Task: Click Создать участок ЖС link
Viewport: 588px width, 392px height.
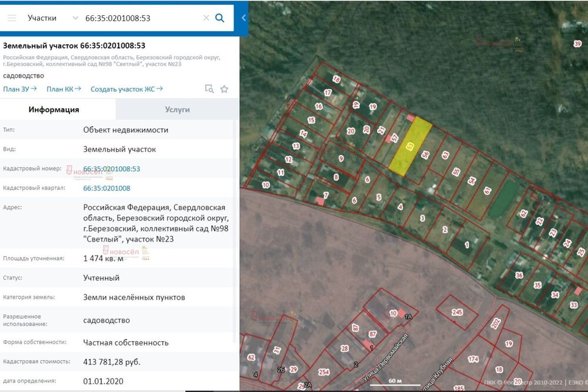Action: point(127,89)
